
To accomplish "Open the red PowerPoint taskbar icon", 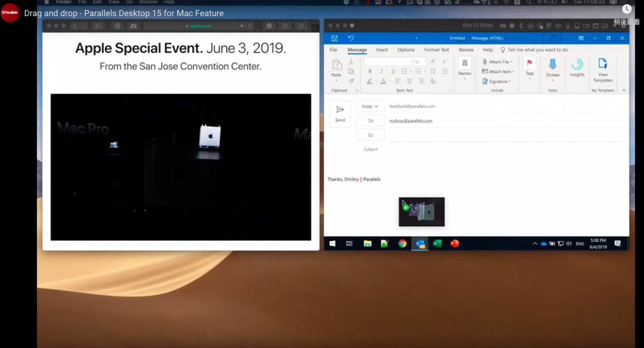I will pyautogui.click(x=455, y=243).
